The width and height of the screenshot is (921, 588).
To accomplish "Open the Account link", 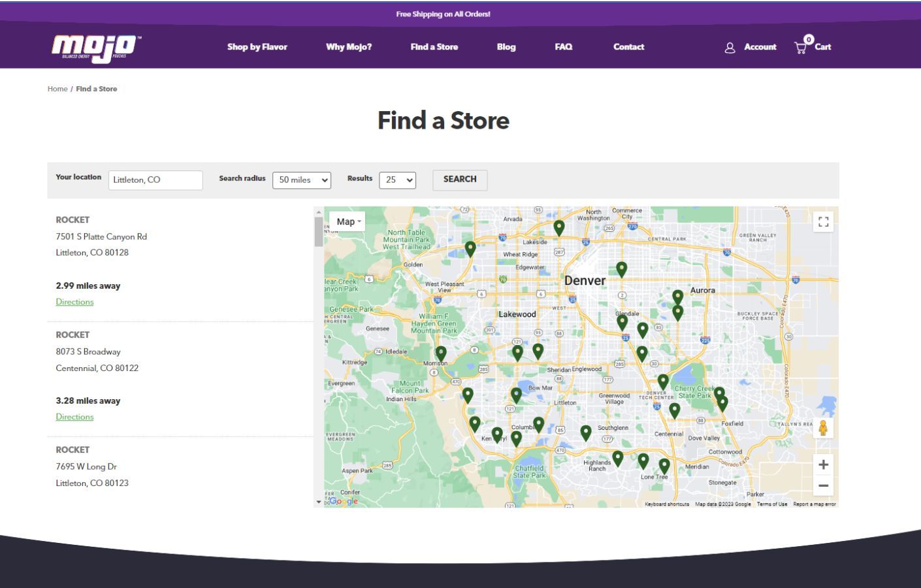I will pyautogui.click(x=760, y=47).
